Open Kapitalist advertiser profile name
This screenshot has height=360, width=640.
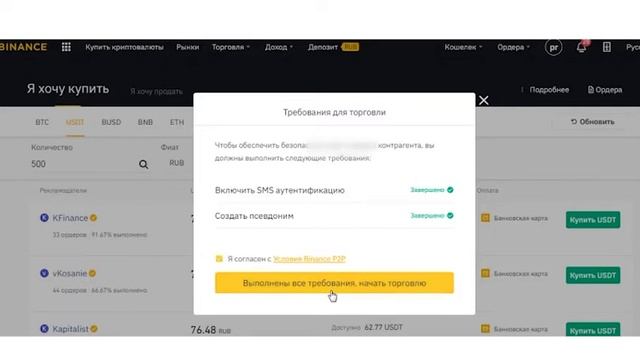(70, 329)
